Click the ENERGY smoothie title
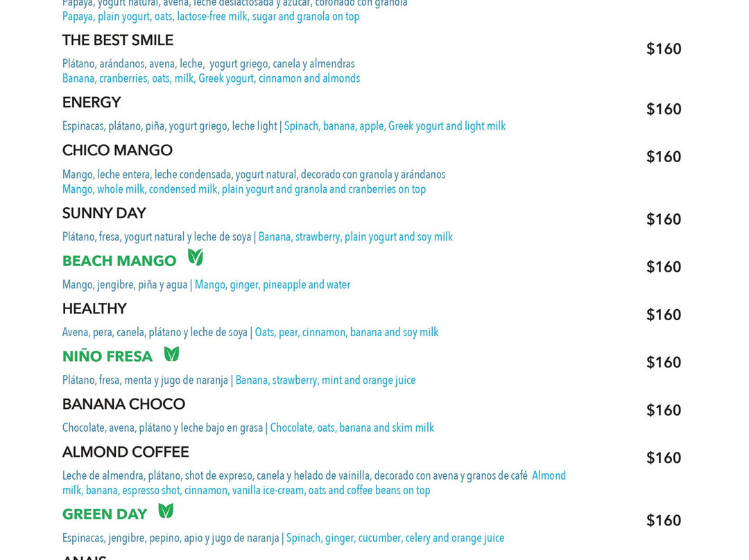The width and height of the screenshot is (749, 560). pyautogui.click(x=92, y=102)
